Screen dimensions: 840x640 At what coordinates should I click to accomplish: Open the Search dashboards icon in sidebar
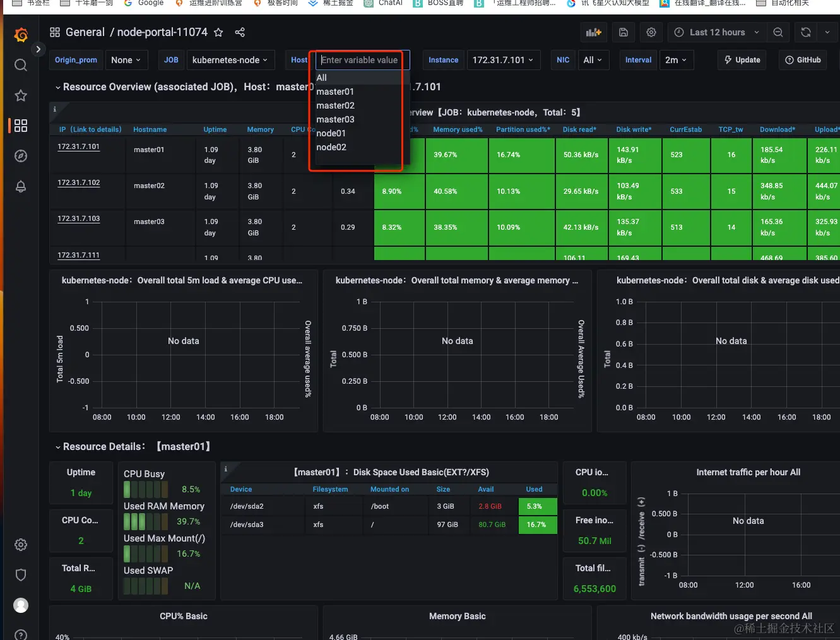(x=21, y=65)
